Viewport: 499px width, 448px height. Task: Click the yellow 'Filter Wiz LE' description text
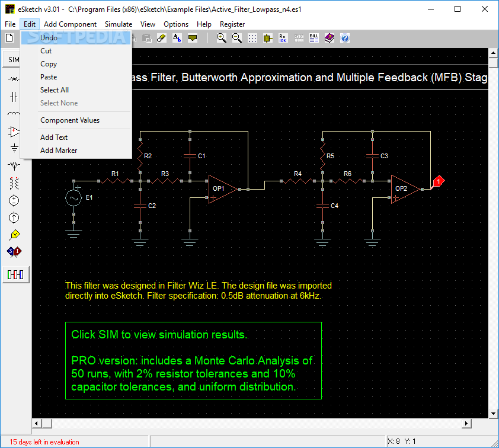click(x=199, y=290)
